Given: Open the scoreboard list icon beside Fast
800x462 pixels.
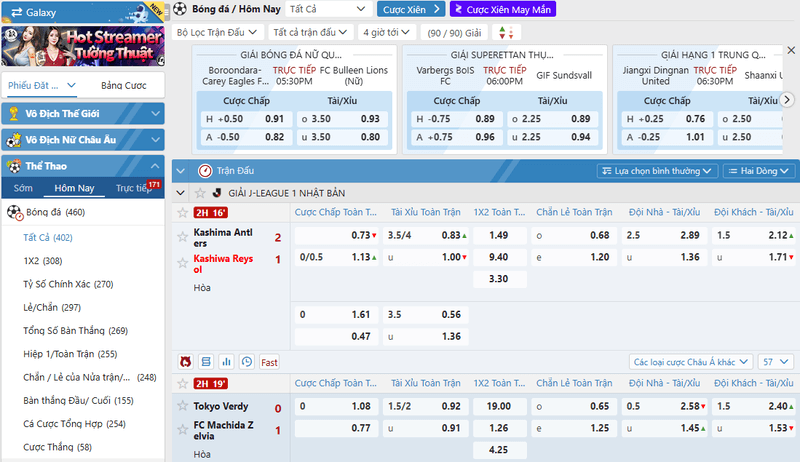Looking at the screenshot, I should pyautogui.click(x=206, y=362).
